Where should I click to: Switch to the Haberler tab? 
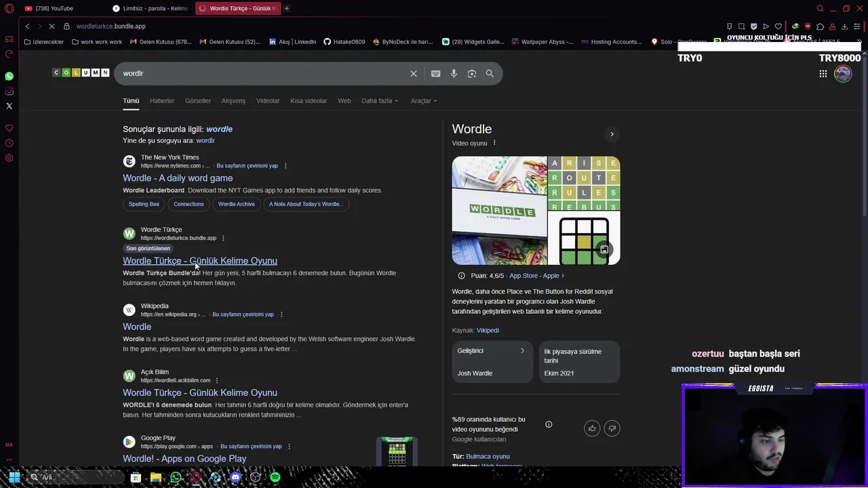tap(162, 101)
